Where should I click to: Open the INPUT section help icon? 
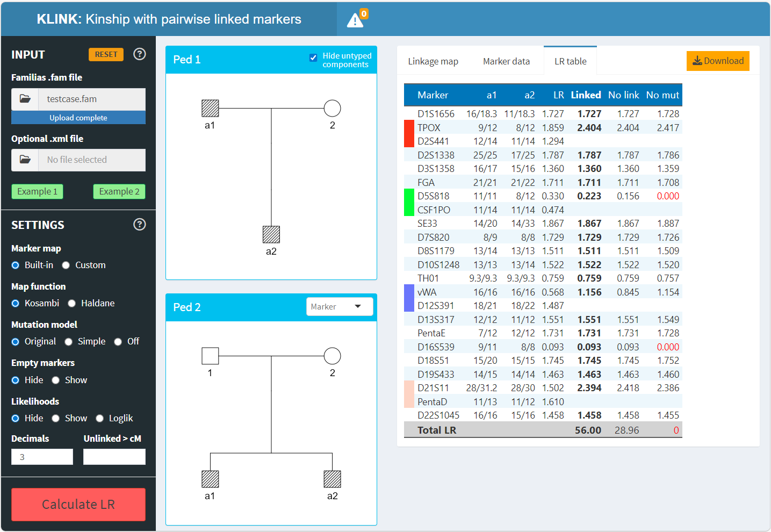(139, 54)
